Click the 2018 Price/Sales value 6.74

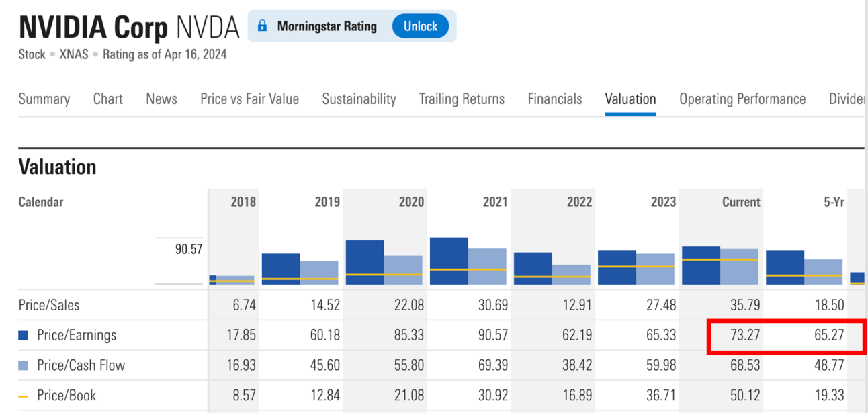point(245,305)
